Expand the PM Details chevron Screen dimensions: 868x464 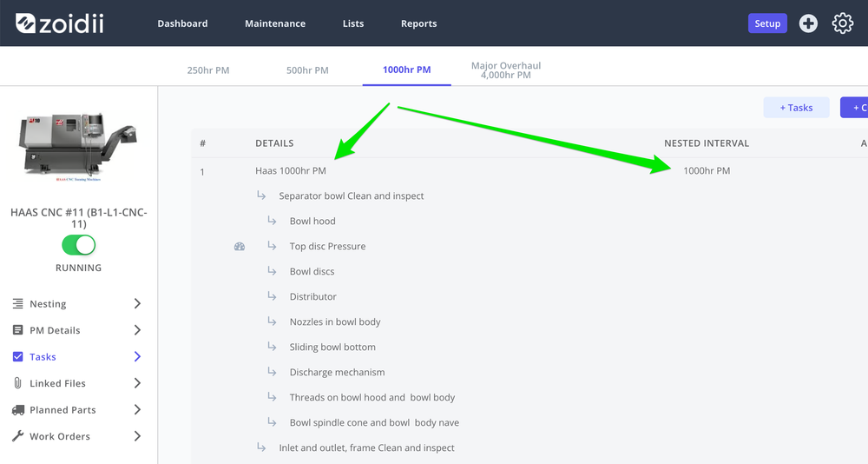tap(137, 330)
